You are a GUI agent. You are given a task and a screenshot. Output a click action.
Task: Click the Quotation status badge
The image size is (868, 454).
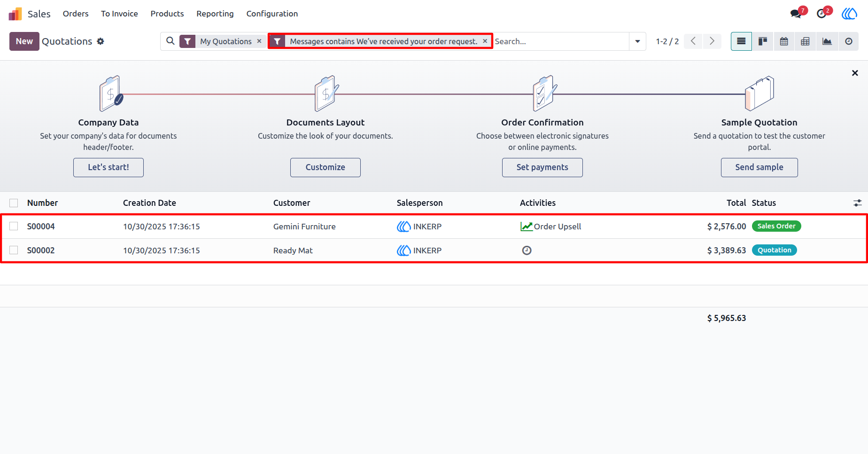tap(775, 250)
